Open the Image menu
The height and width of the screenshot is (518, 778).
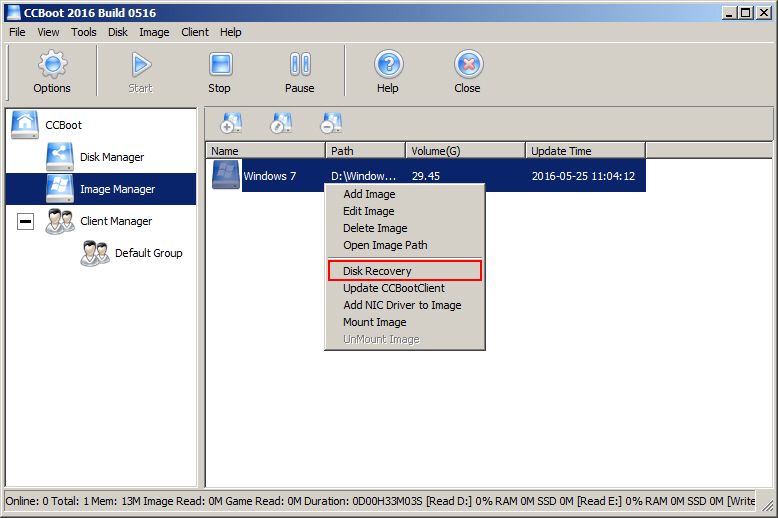(x=154, y=32)
